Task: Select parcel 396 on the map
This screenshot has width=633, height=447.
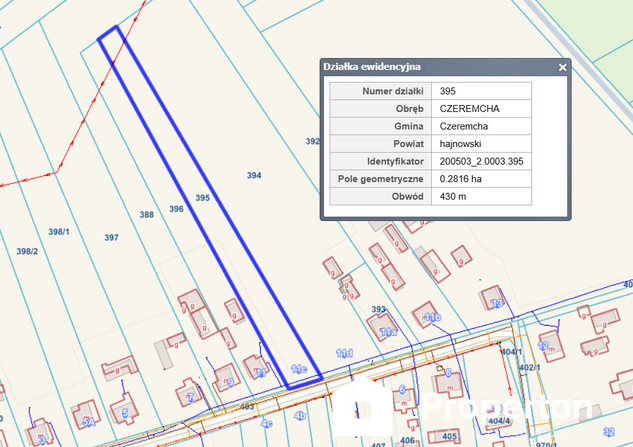Action: tap(176, 209)
